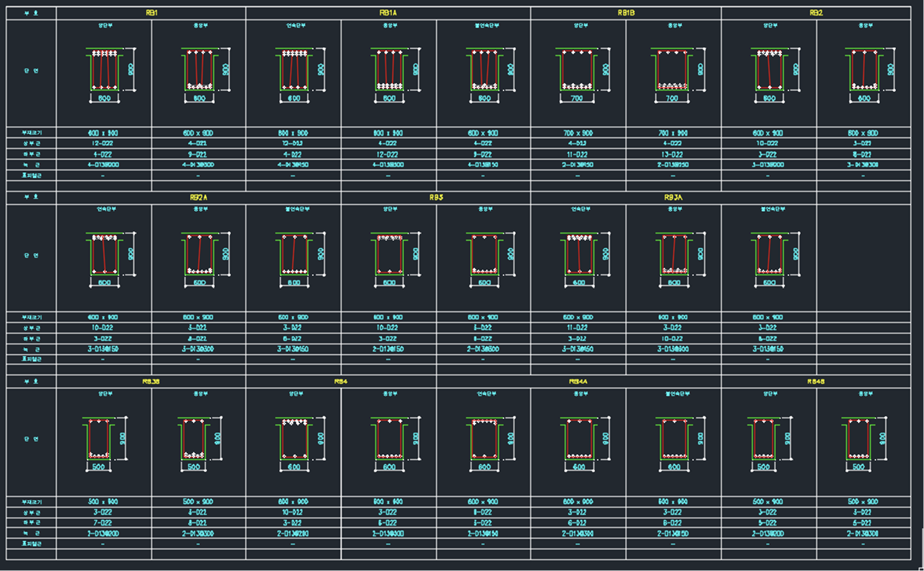This screenshot has height=571, width=924.
Task: Select the RB4A beam header label
Action: 578,382
